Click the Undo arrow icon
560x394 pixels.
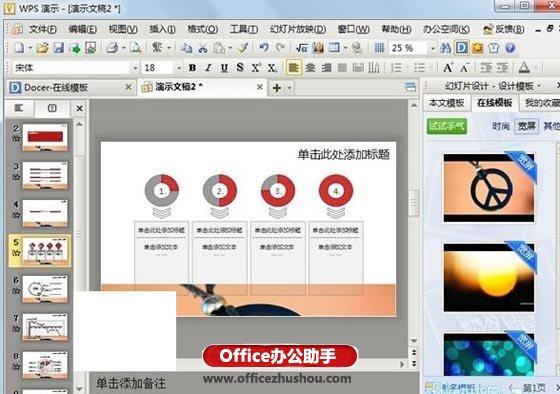point(264,48)
